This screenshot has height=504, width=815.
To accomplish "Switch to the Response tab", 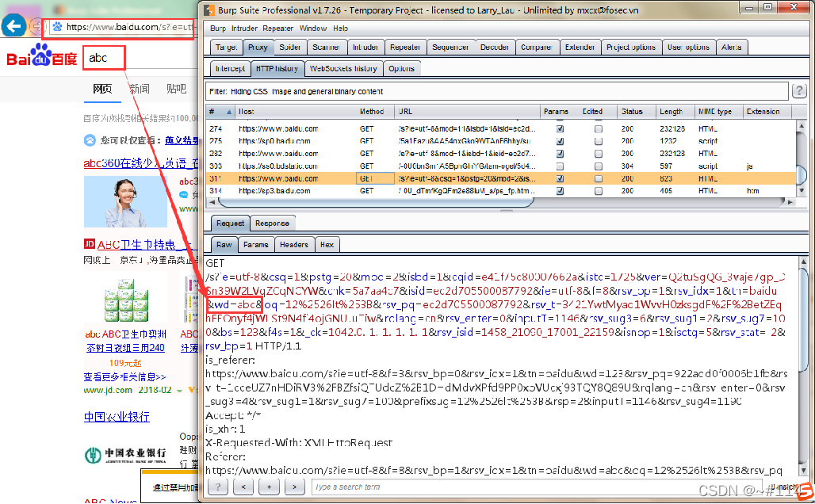I will [x=272, y=223].
